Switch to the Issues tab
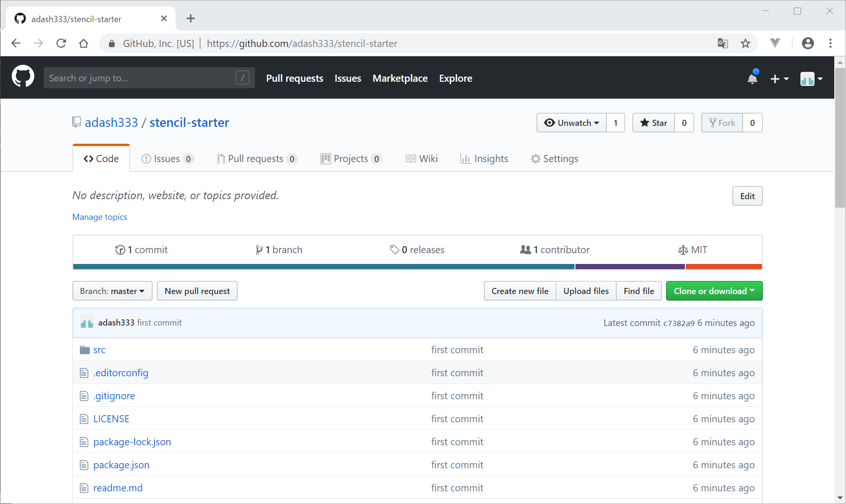846x504 pixels. click(x=167, y=159)
